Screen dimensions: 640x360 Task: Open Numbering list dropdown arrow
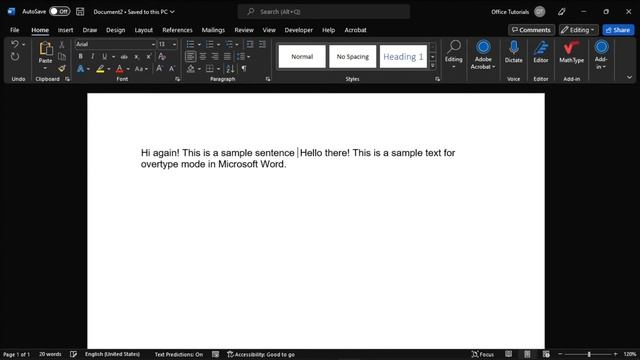click(218, 44)
